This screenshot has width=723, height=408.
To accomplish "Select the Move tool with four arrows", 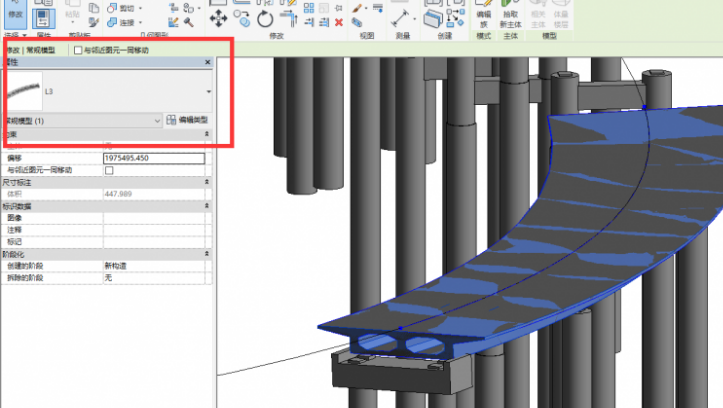I will [x=218, y=19].
